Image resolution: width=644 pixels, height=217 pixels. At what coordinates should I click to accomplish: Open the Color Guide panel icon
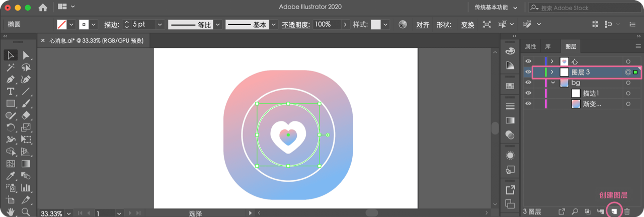pos(510,65)
